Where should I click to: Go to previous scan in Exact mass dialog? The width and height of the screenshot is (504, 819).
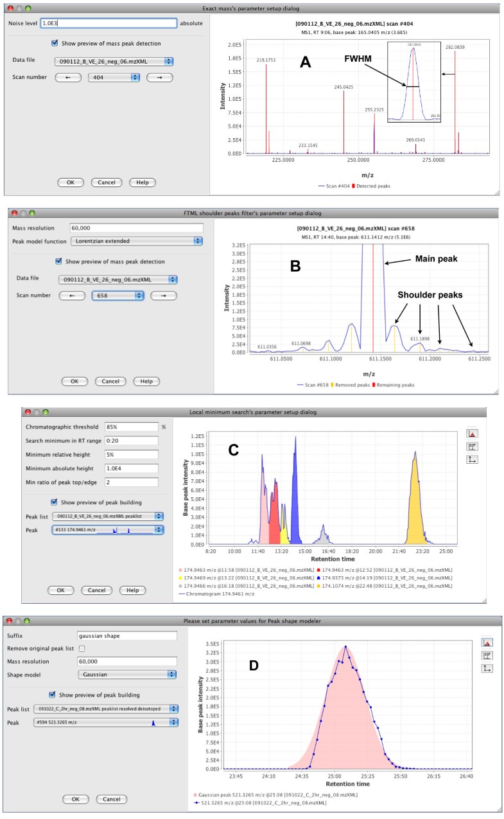click(68, 77)
